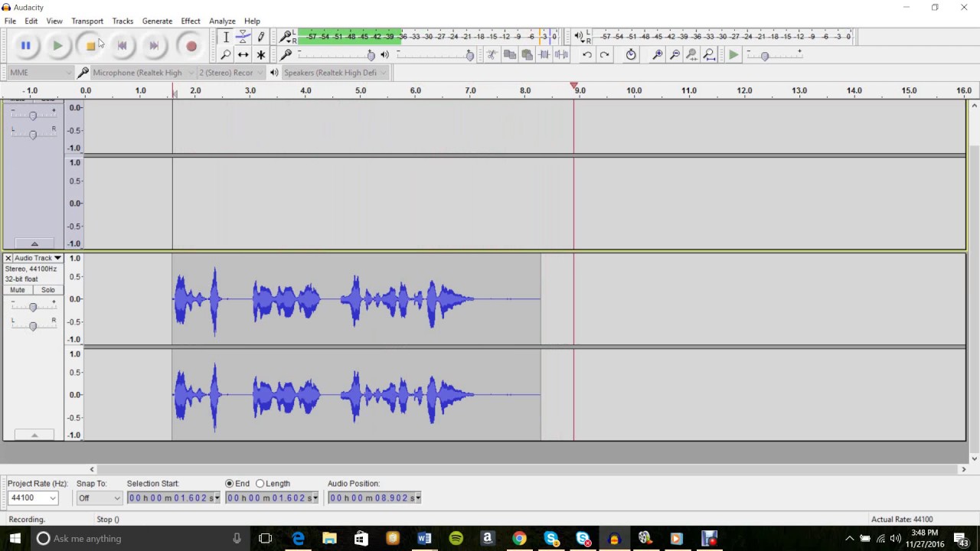Image resolution: width=980 pixels, height=551 pixels.
Task: Open the Generate menu
Action: 157,21
